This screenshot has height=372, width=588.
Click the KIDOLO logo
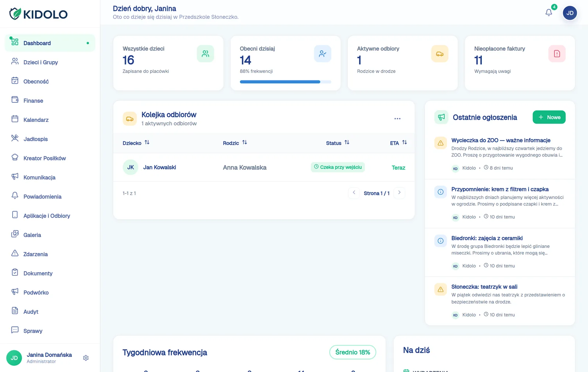(38, 14)
